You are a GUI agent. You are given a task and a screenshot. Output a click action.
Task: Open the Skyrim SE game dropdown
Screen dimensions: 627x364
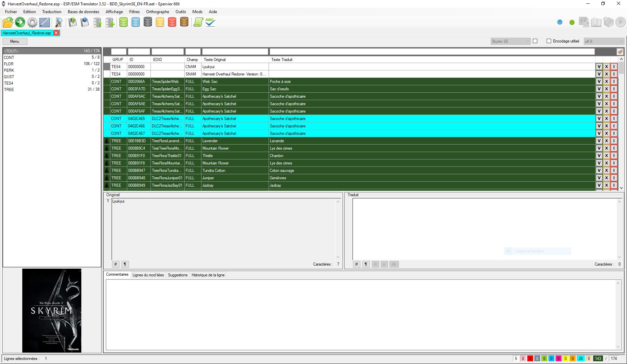tap(511, 41)
